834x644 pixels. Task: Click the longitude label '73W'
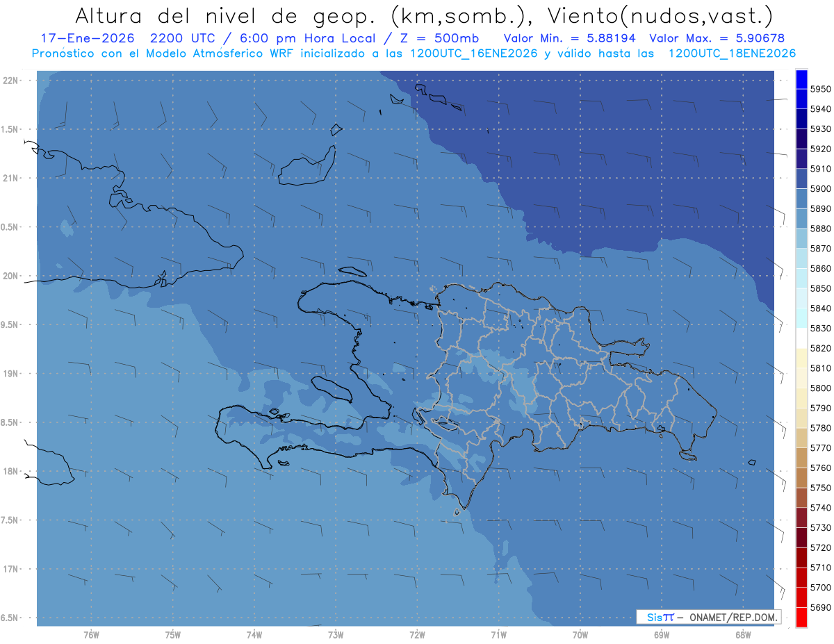coord(336,635)
